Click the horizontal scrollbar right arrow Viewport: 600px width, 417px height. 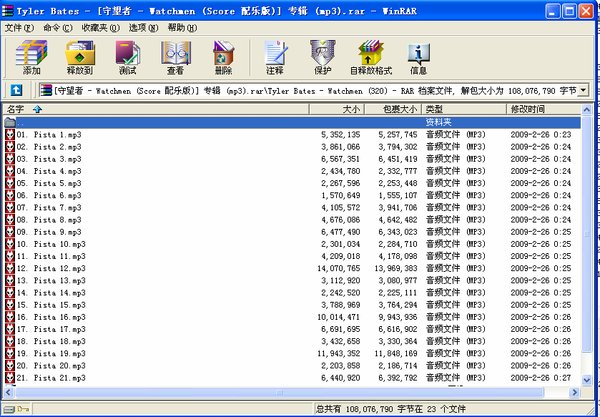574,392
